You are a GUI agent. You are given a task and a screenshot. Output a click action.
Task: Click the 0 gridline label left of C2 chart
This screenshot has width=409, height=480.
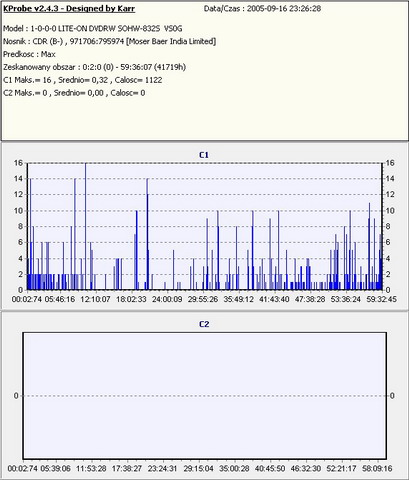pos(16,396)
